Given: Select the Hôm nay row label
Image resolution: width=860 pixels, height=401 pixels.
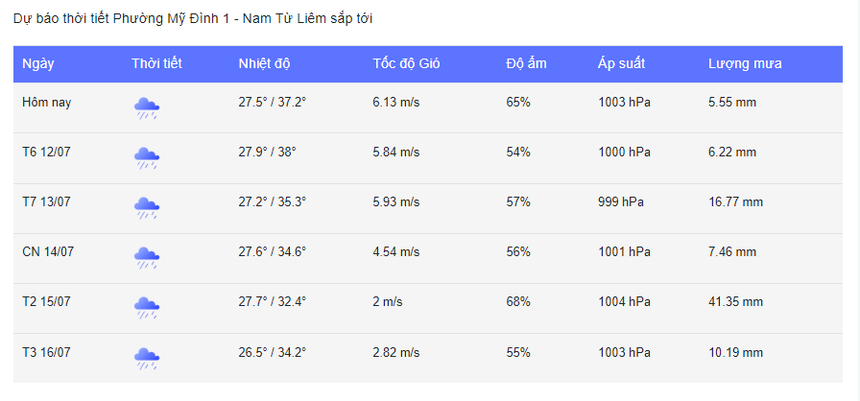Looking at the screenshot, I should (x=46, y=102).
